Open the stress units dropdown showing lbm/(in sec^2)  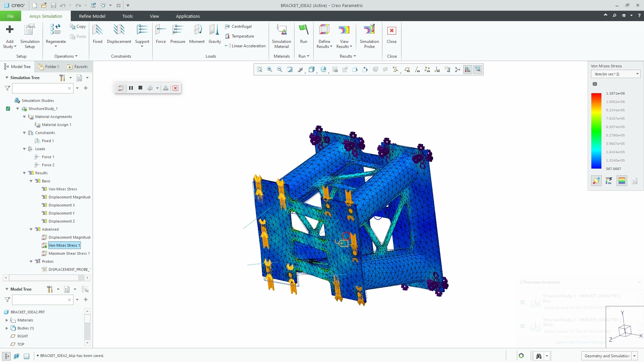(x=637, y=74)
